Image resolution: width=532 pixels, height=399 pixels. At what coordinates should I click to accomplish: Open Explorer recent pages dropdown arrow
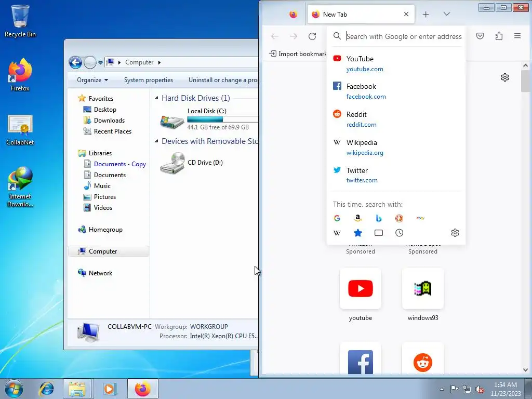click(100, 63)
